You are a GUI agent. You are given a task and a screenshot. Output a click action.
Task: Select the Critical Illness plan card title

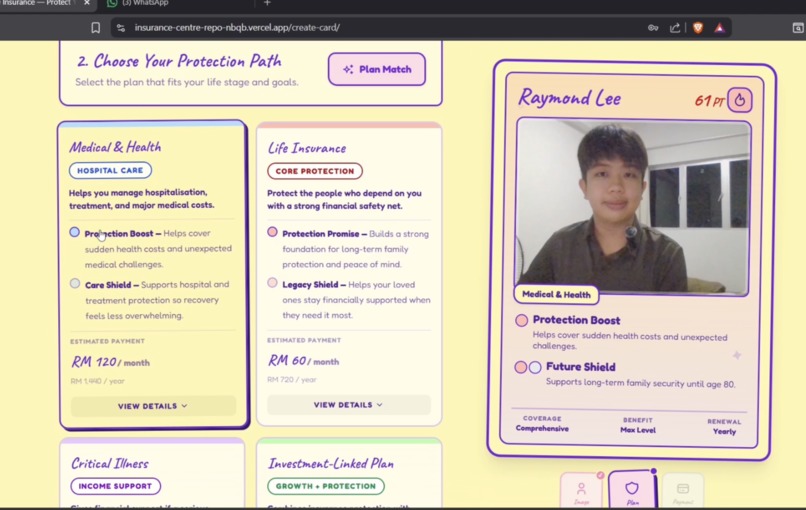pyautogui.click(x=110, y=464)
